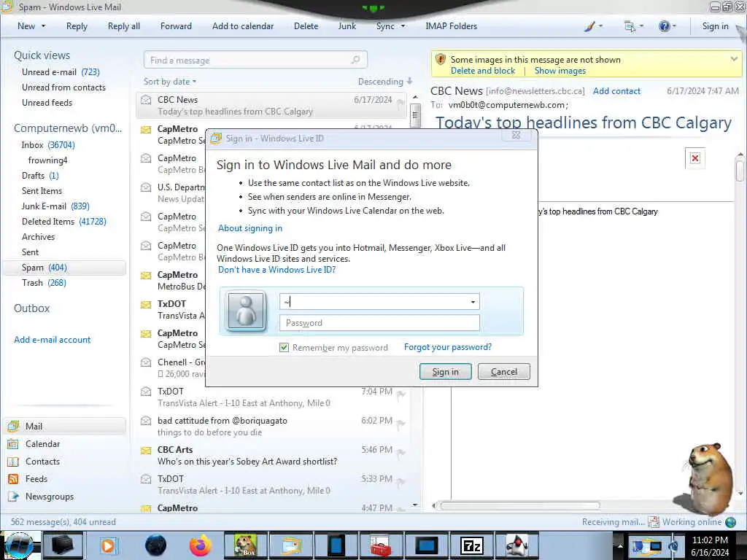Open the Windows Live ID dropdown arrow
The width and height of the screenshot is (747, 560).
pyautogui.click(x=473, y=302)
